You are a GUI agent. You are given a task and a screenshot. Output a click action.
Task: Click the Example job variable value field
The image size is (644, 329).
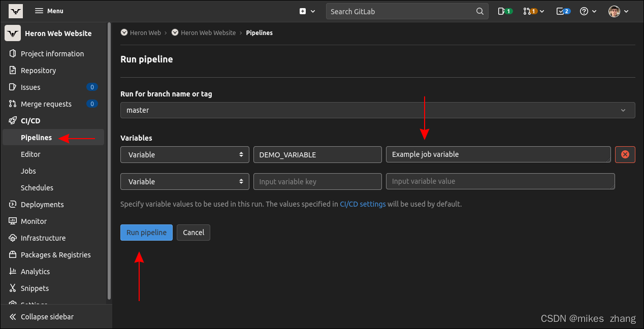498,154
